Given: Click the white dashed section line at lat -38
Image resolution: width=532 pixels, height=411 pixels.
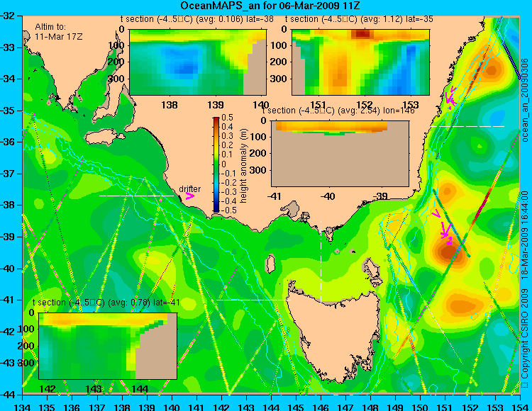Looking at the screenshot, I should (136, 196).
